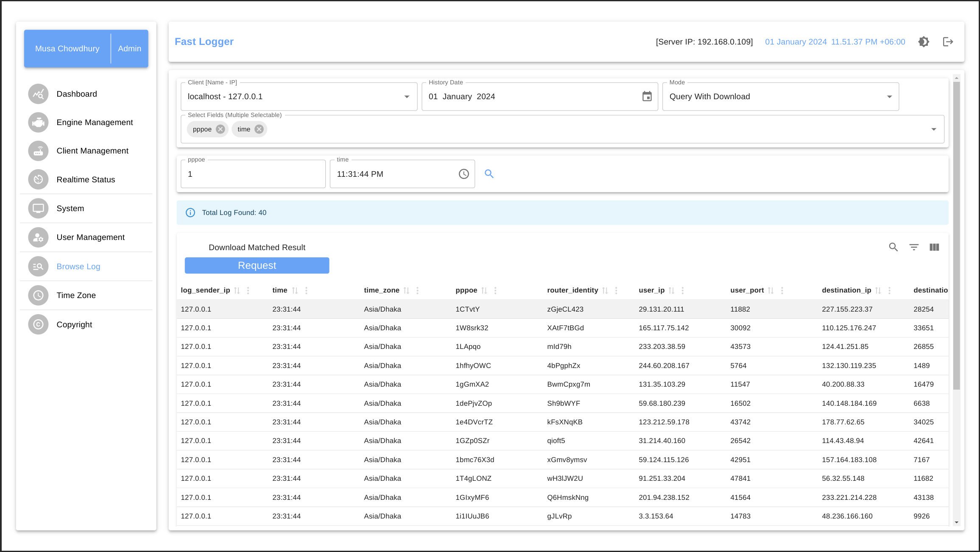
Task: Open table search magnifier icon
Action: (893, 247)
